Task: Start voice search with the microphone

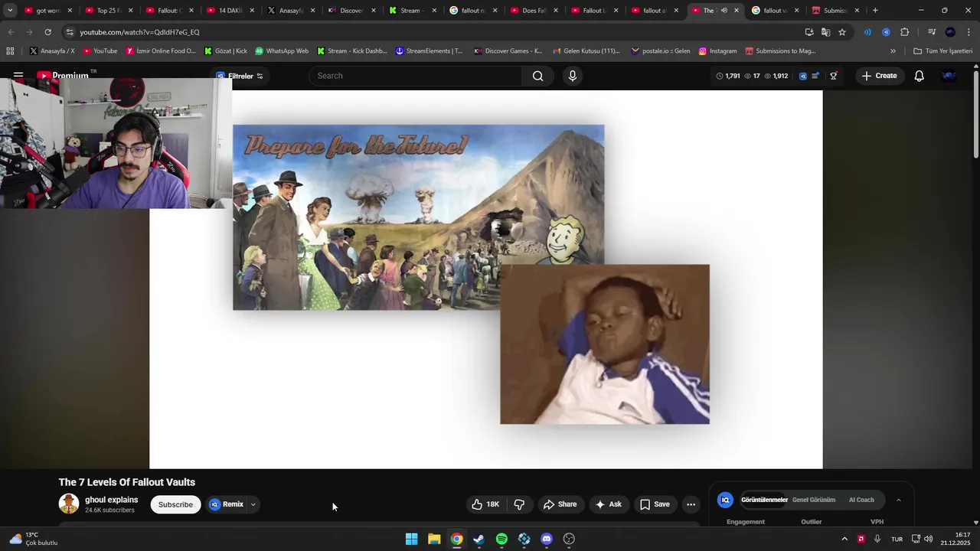Action: 572,76
